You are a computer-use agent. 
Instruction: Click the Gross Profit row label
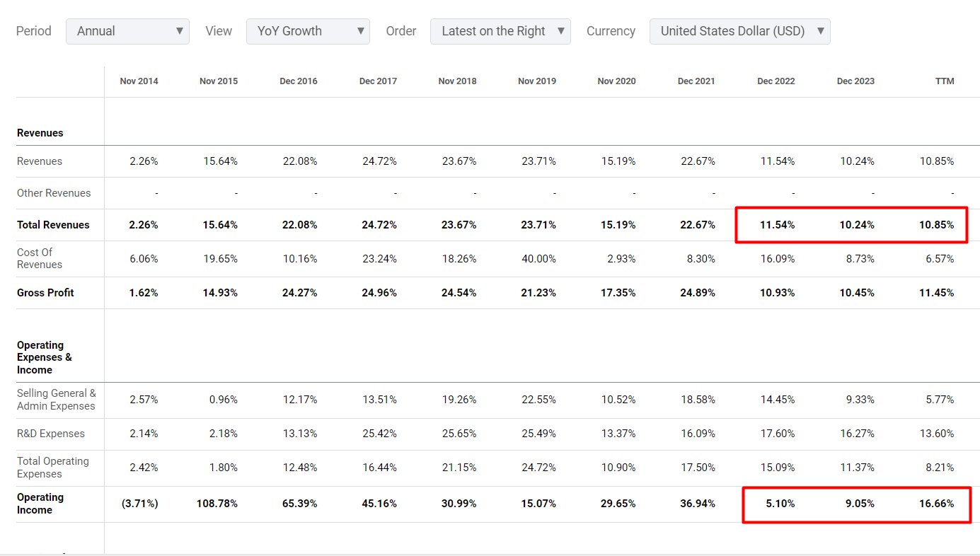pyautogui.click(x=45, y=293)
